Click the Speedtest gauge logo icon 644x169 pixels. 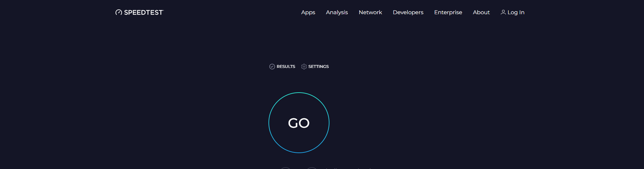[x=119, y=13]
